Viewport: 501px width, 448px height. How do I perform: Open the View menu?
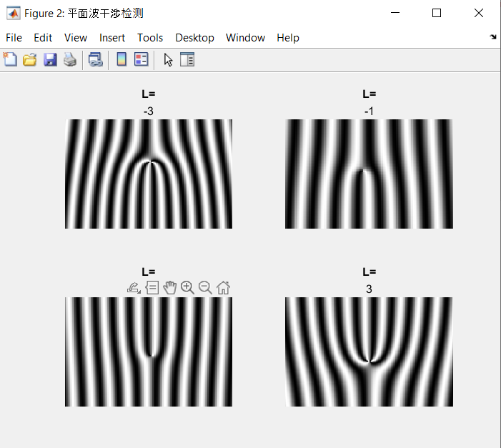click(76, 38)
